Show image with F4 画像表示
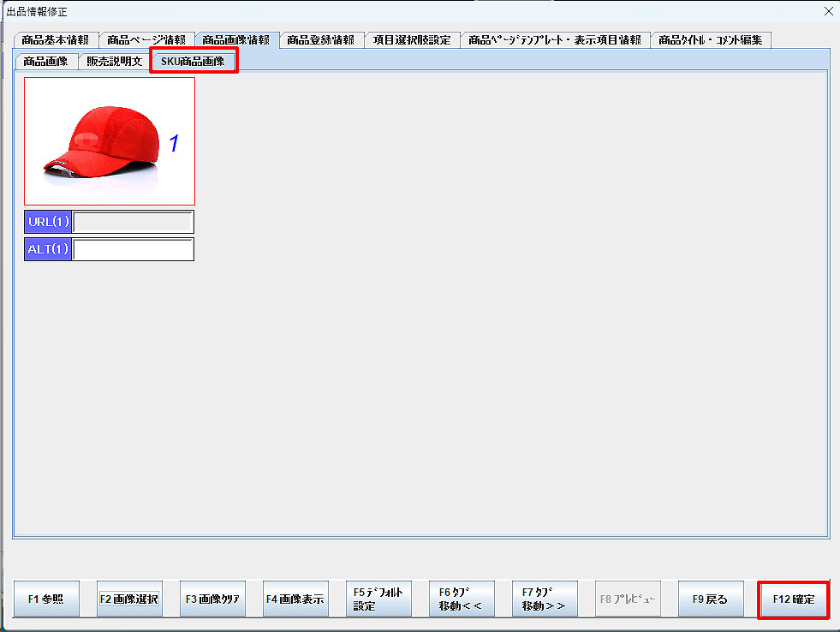The height and width of the screenshot is (632, 840). pos(295,599)
